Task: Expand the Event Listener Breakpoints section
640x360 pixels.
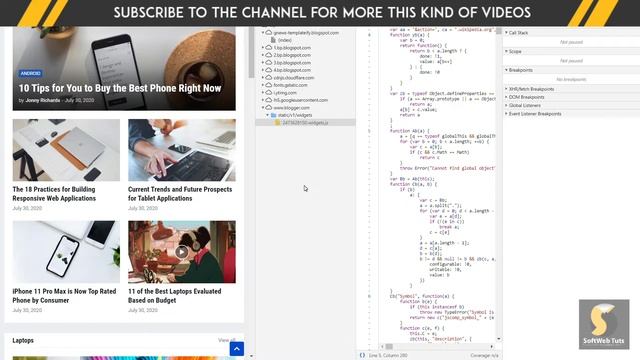Action: tap(506, 114)
